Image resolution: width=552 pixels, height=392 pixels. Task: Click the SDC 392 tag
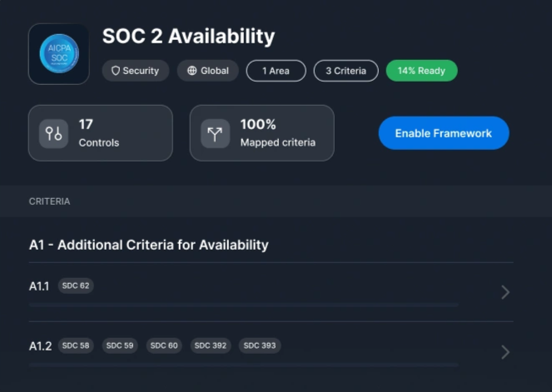pyautogui.click(x=211, y=345)
